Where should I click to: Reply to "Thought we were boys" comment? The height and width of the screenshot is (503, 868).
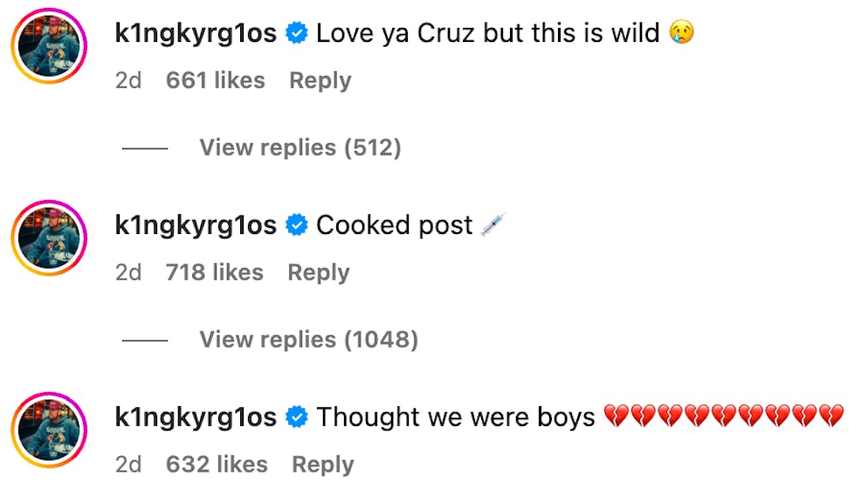click(322, 465)
